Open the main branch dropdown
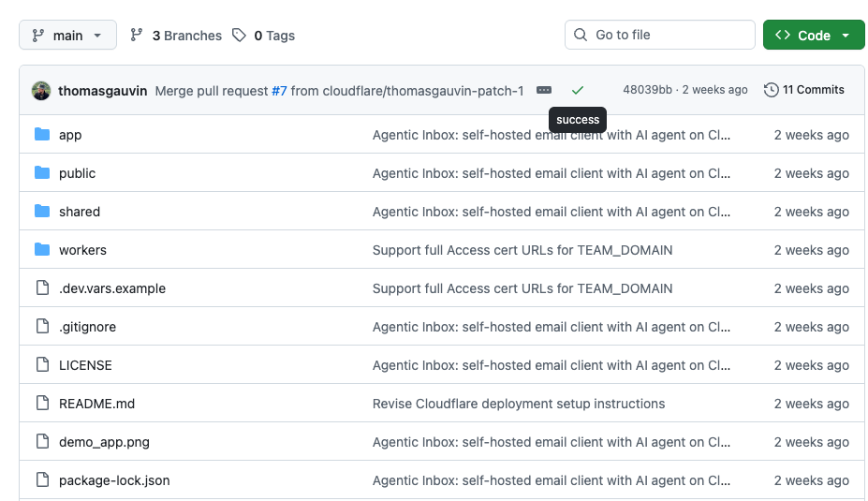 coord(67,35)
